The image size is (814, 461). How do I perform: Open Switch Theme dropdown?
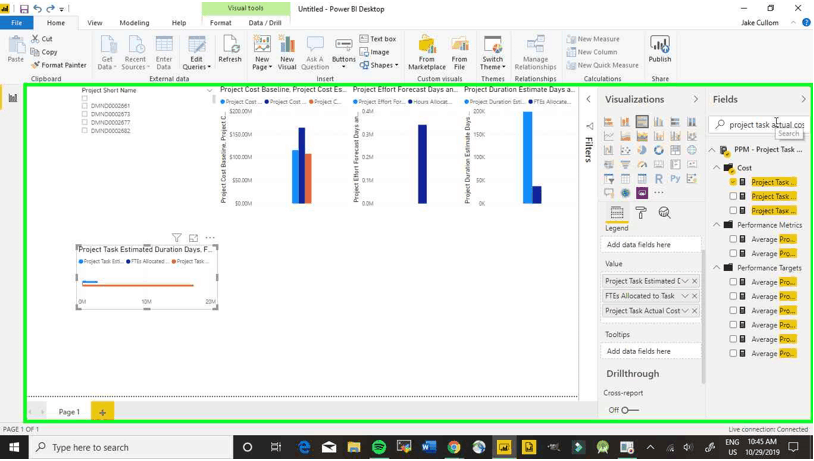[x=492, y=53]
